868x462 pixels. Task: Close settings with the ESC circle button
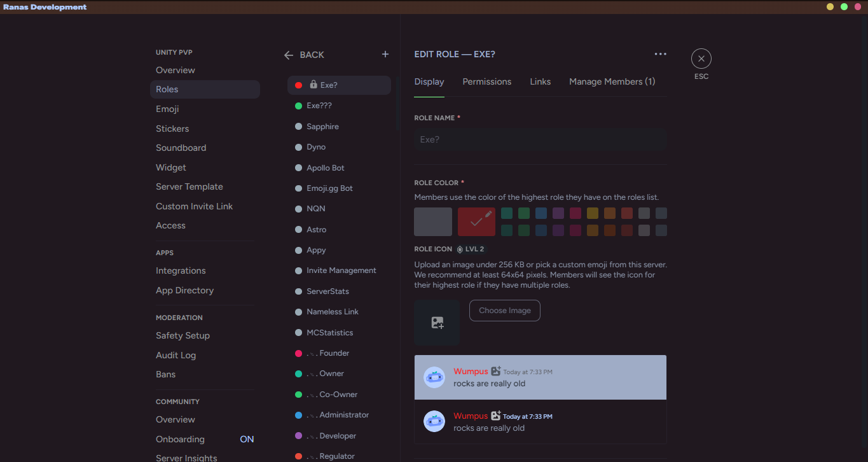coord(701,59)
